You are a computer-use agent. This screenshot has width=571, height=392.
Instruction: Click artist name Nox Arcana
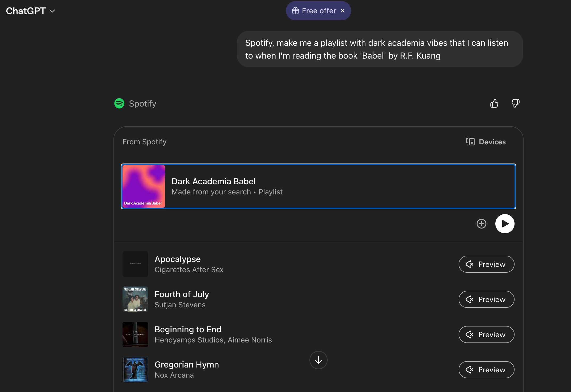point(174,375)
